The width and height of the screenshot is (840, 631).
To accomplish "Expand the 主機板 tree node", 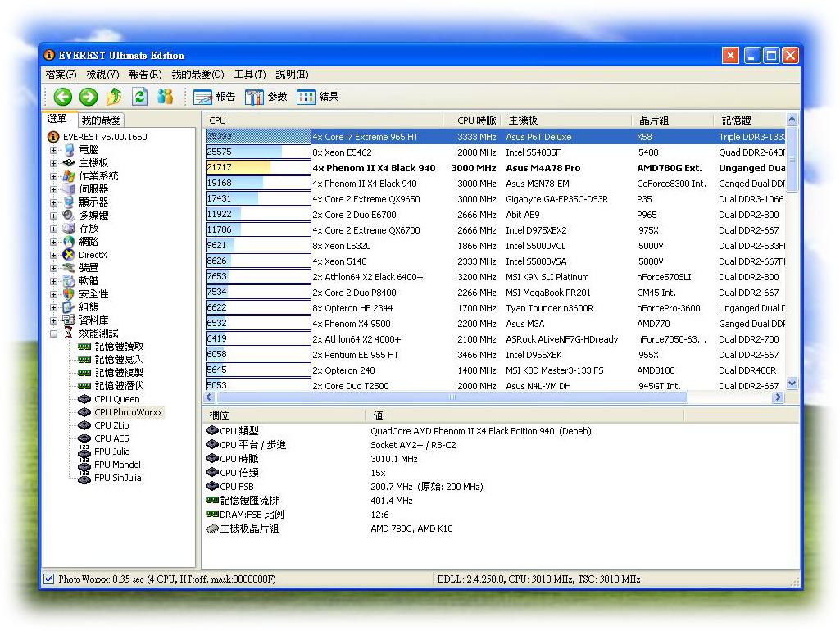I will (x=54, y=163).
